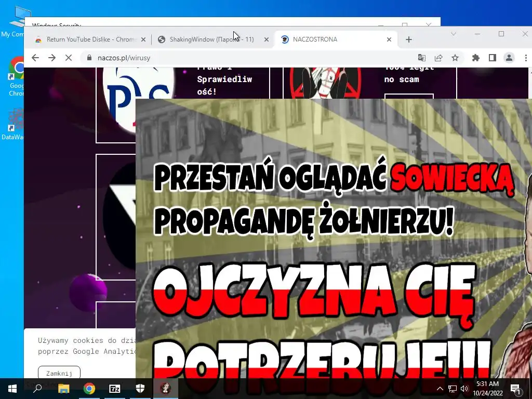Select the DataWar desktop shortcut
Image resolution: width=532 pixels, height=399 pixels.
click(14, 124)
